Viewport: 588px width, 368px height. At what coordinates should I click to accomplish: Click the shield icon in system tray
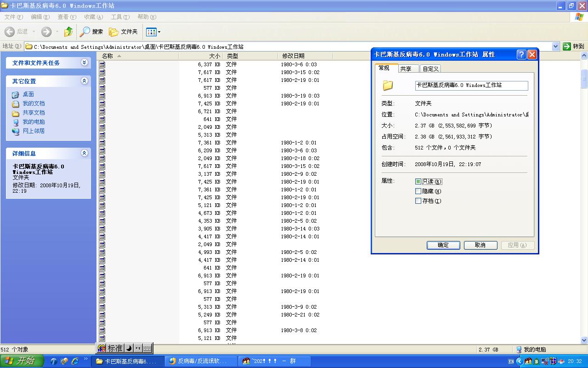tap(554, 361)
